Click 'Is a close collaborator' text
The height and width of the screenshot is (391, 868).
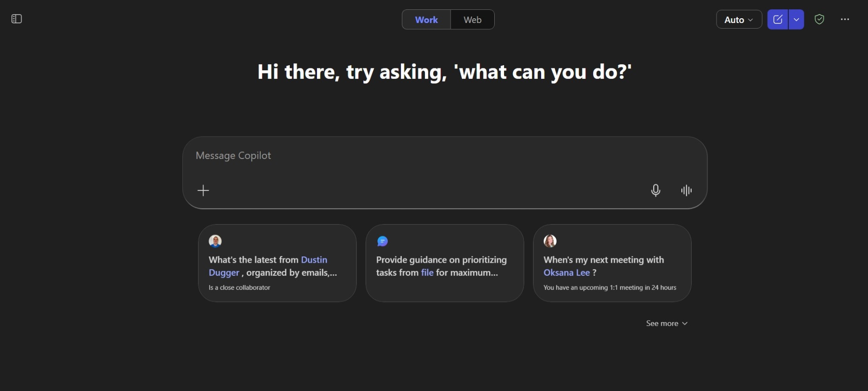[239, 287]
